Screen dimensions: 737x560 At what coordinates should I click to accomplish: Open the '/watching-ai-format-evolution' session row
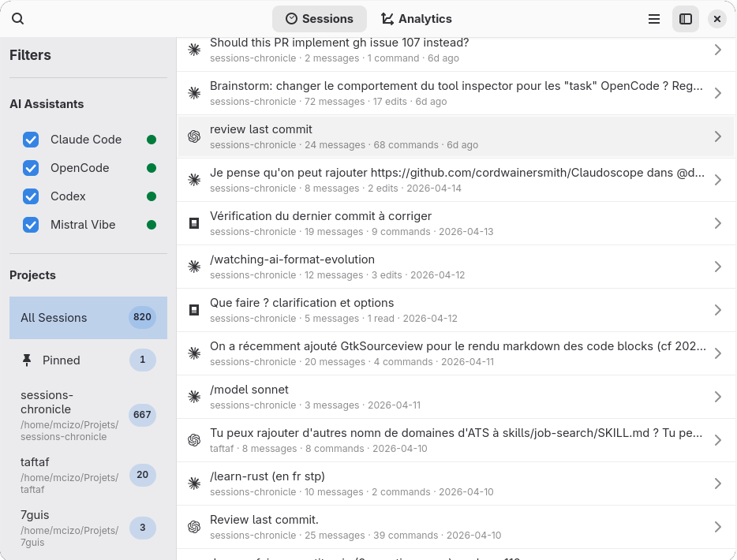click(x=456, y=267)
